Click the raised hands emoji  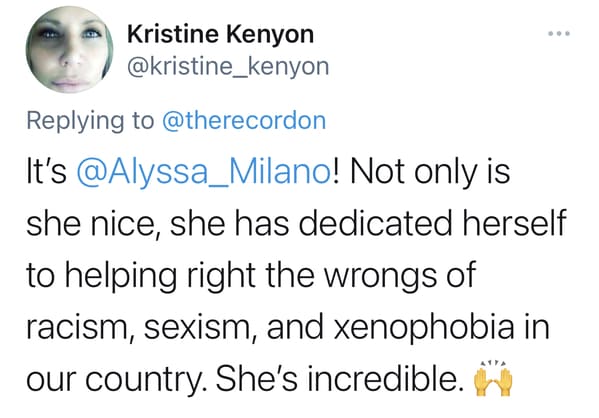click(x=493, y=378)
